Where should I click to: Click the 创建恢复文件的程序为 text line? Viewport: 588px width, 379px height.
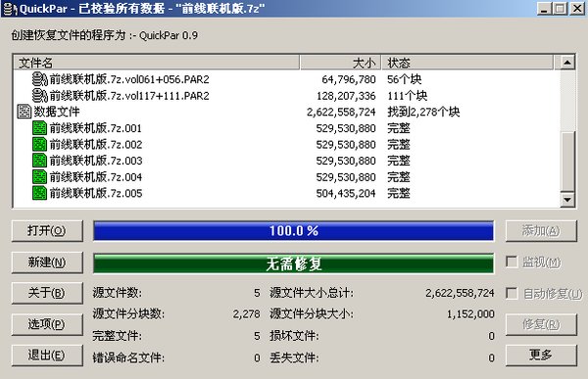[x=104, y=35]
